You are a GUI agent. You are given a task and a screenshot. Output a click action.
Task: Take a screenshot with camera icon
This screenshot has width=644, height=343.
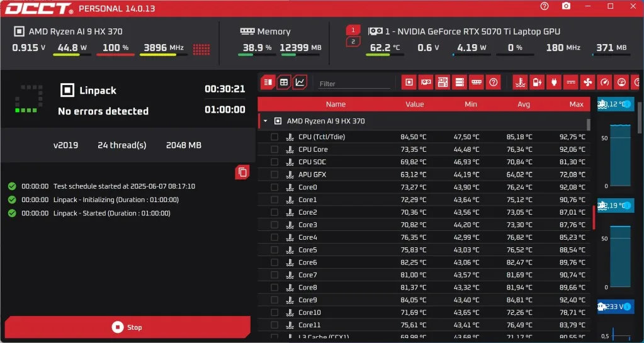pos(566,6)
